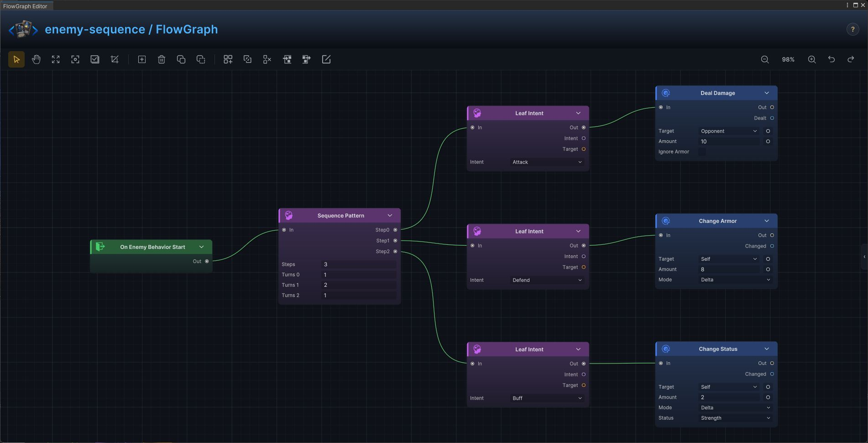
Task: Click the Step1 output port
Action: coord(395,241)
